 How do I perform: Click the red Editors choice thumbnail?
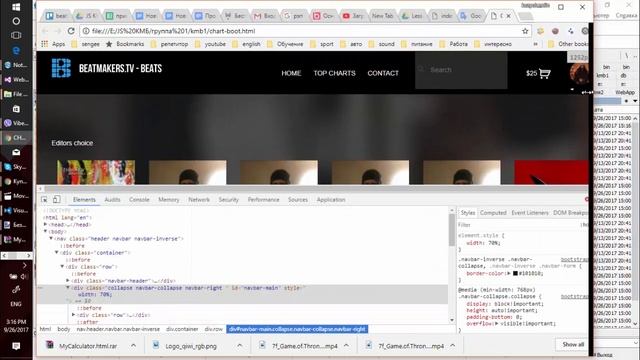(x=551, y=172)
